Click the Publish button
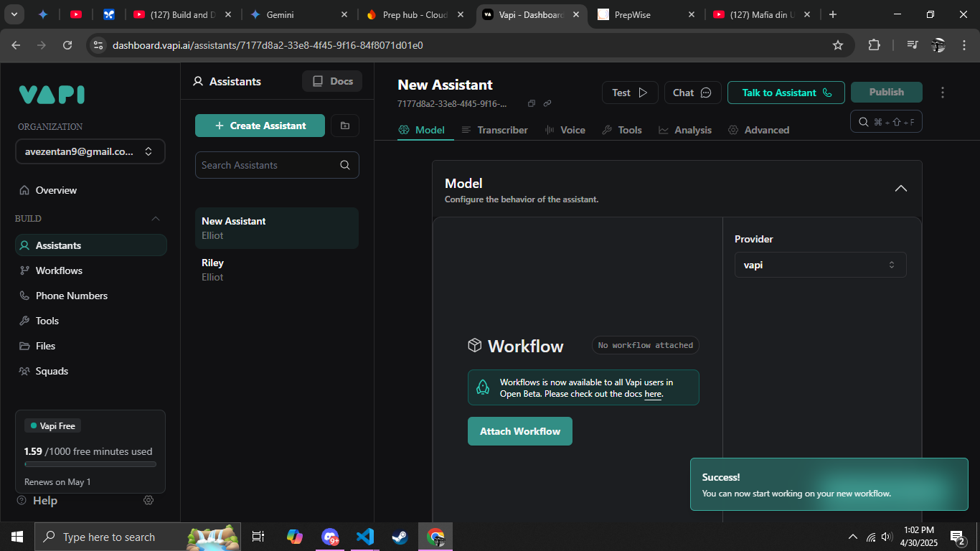980x551 pixels. click(887, 92)
